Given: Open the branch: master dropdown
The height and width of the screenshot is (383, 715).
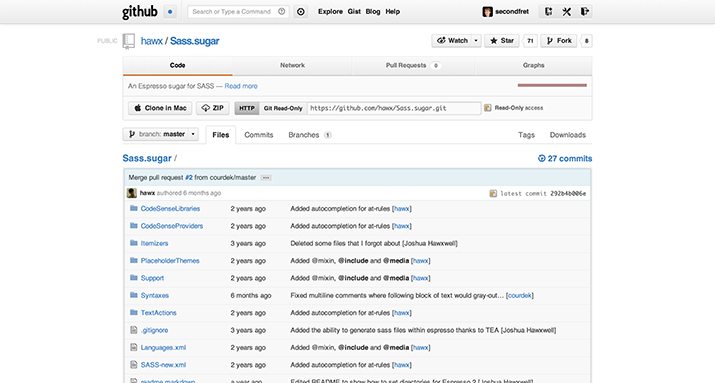Looking at the screenshot, I should (x=161, y=134).
